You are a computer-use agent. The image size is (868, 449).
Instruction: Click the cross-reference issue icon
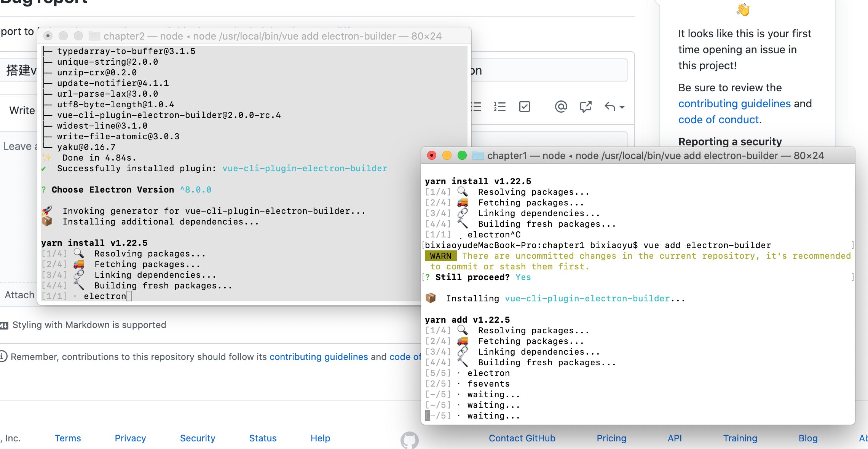(x=586, y=107)
